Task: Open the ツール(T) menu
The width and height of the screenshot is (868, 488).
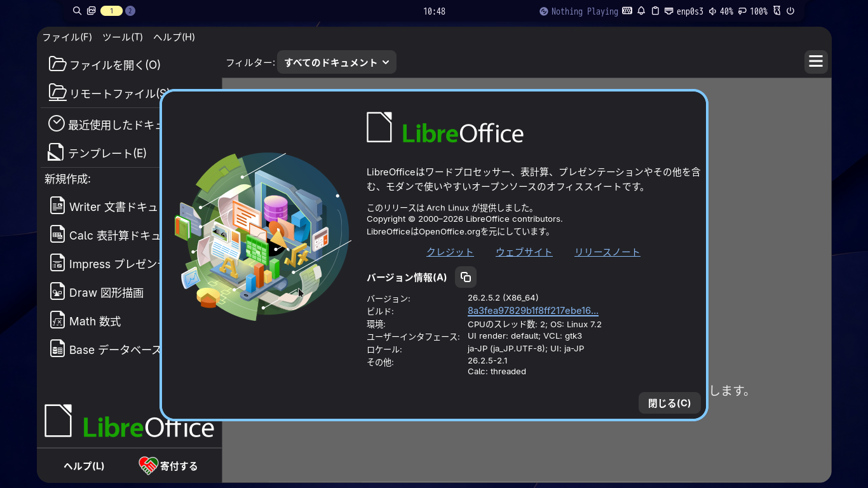Action: (x=123, y=37)
